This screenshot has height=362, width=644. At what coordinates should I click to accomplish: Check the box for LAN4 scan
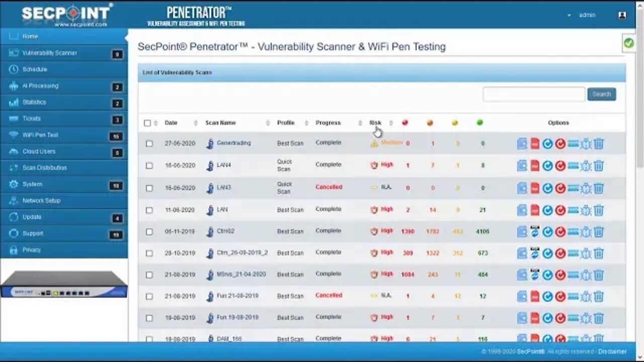coord(149,165)
